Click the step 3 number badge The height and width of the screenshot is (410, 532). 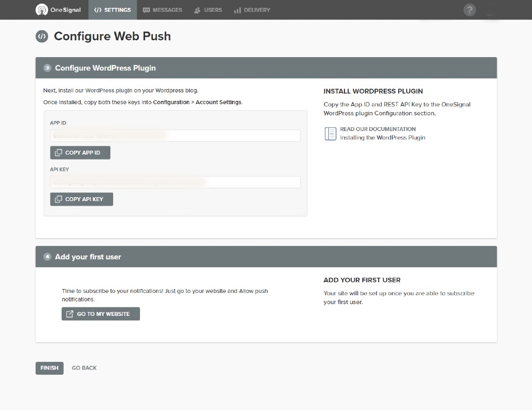click(x=48, y=68)
